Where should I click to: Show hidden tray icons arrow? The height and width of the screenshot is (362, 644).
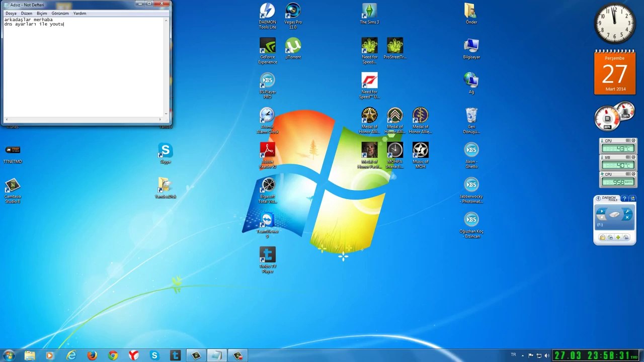522,355
